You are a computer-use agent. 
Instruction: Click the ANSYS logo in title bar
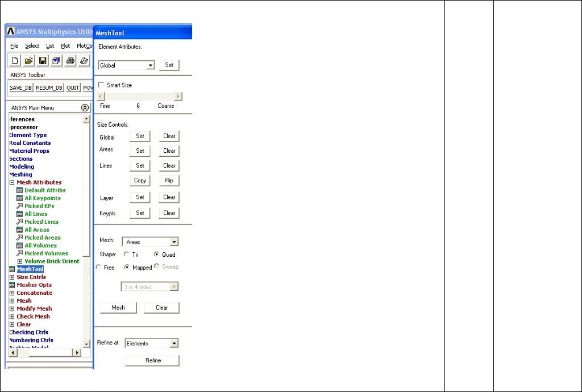click(x=11, y=31)
